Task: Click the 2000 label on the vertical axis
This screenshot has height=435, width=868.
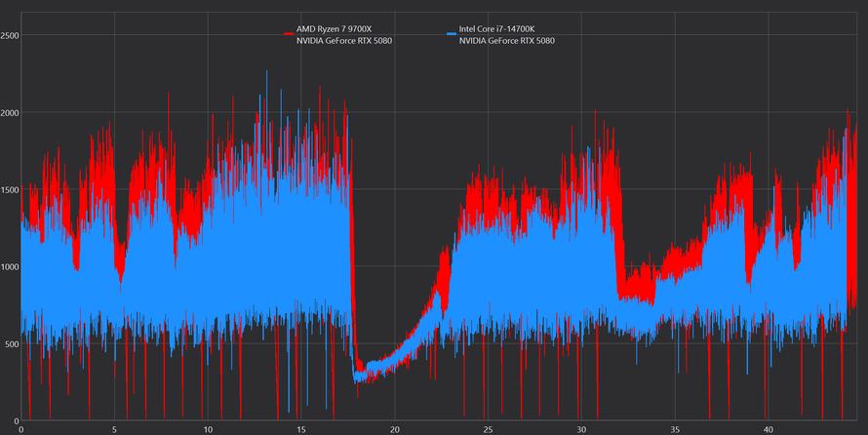Action: pos(11,112)
